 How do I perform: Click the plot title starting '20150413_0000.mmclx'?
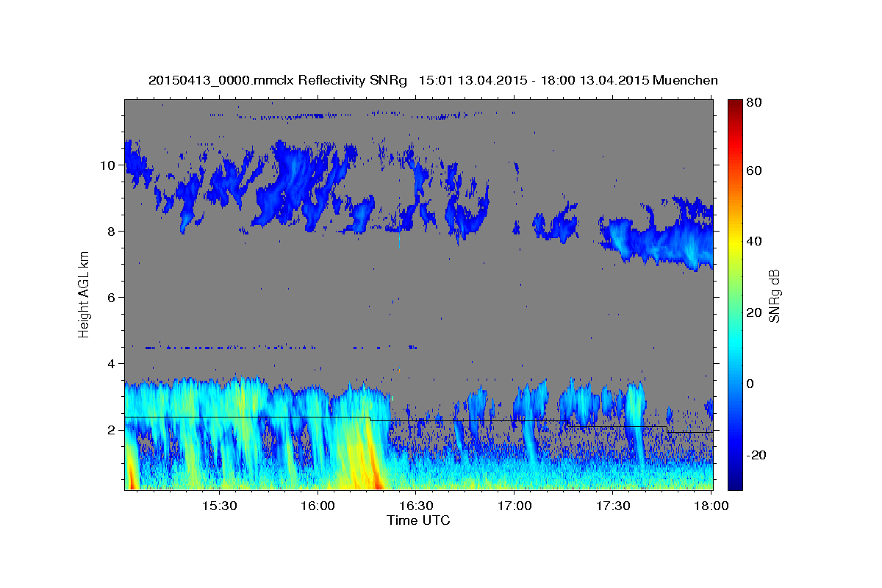(433, 80)
